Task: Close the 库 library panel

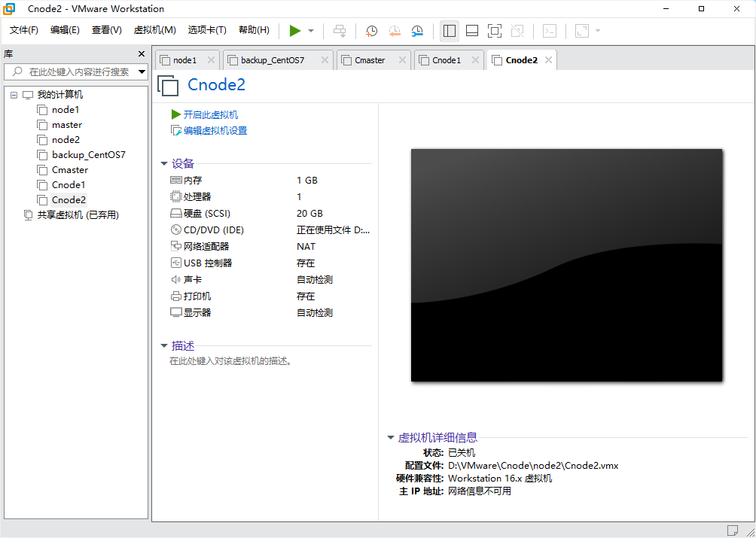Action: click(x=142, y=54)
